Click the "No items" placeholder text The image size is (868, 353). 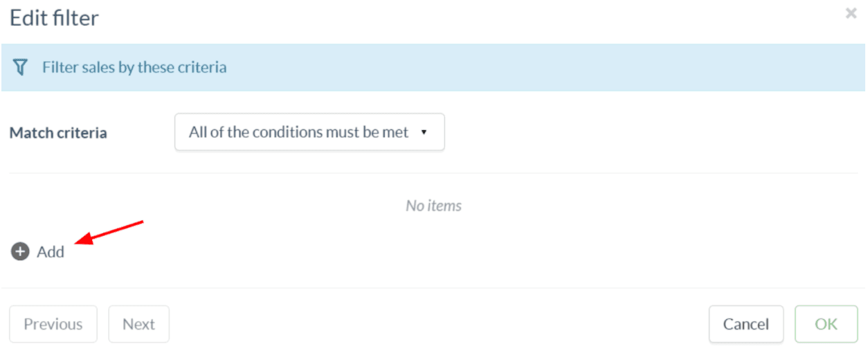click(x=433, y=206)
